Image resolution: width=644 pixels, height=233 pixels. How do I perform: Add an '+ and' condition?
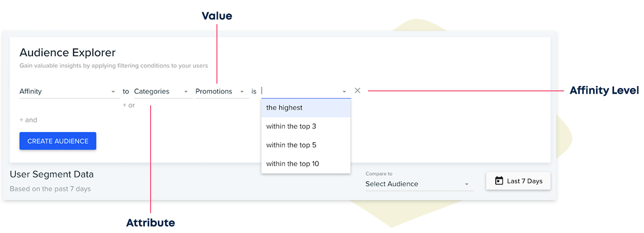(28, 120)
